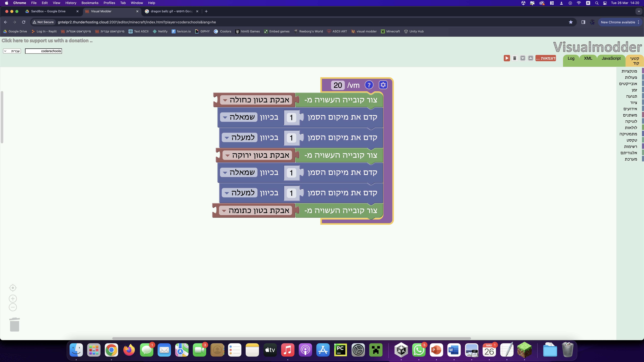Open Firefox from the Dock
The image size is (644, 362).
pos(129,350)
